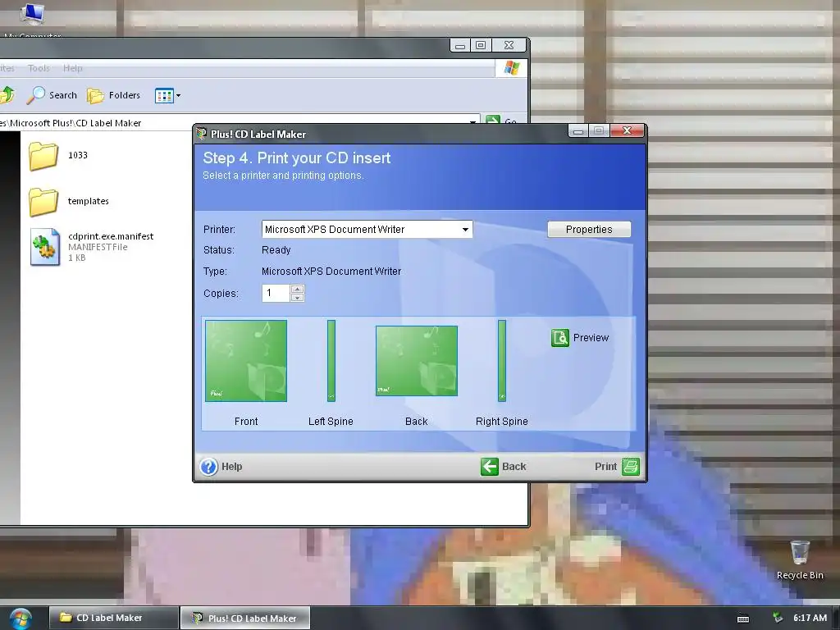Click the Print text label
The width and height of the screenshot is (840, 630).
606,467
